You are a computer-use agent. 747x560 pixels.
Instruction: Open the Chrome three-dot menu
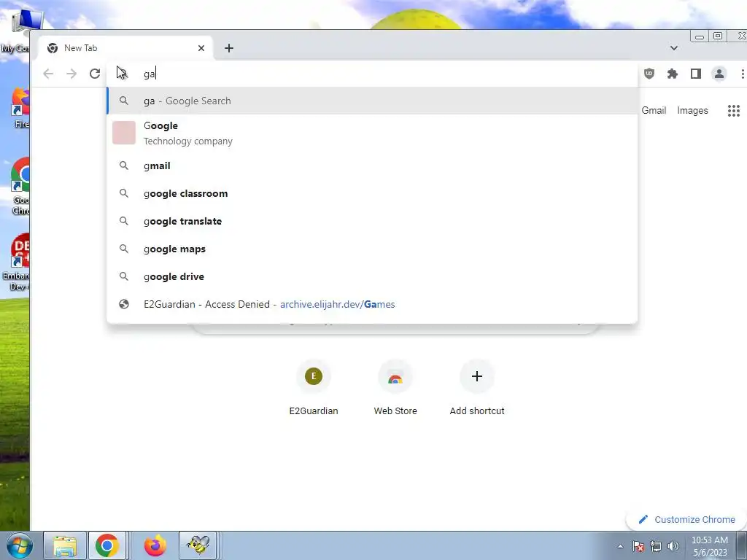pos(742,74)
